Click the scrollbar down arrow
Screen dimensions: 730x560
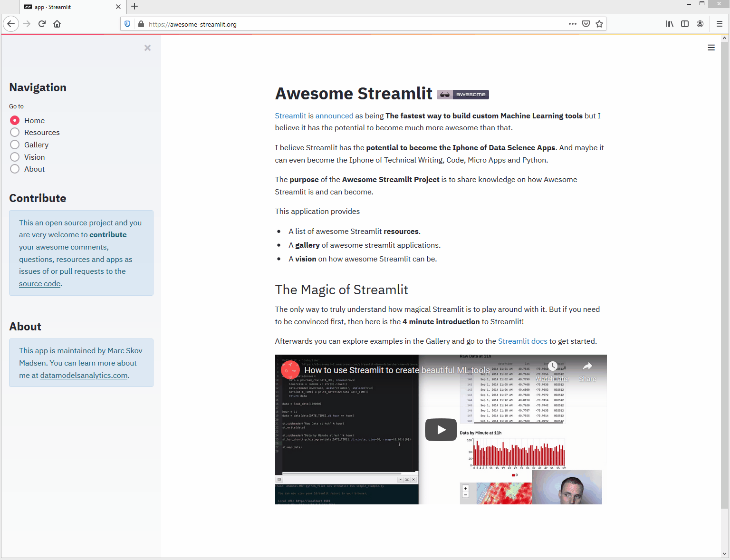725,554
